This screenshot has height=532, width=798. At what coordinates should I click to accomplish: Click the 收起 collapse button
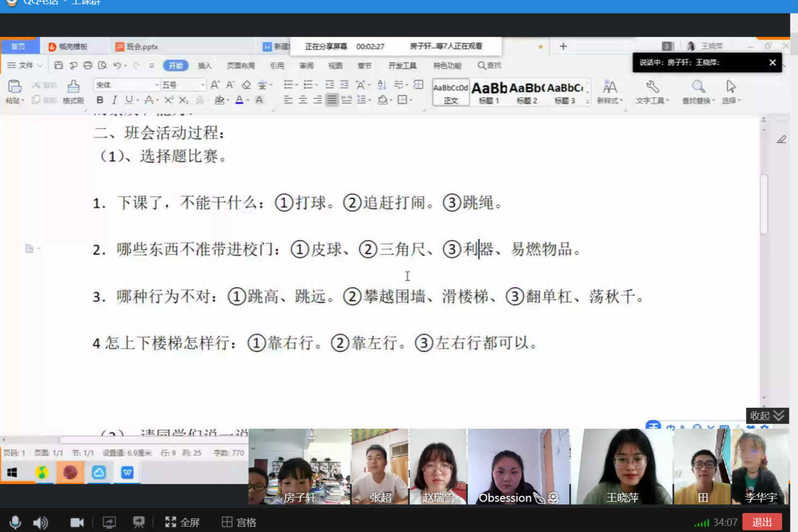[x=766, y=415]
